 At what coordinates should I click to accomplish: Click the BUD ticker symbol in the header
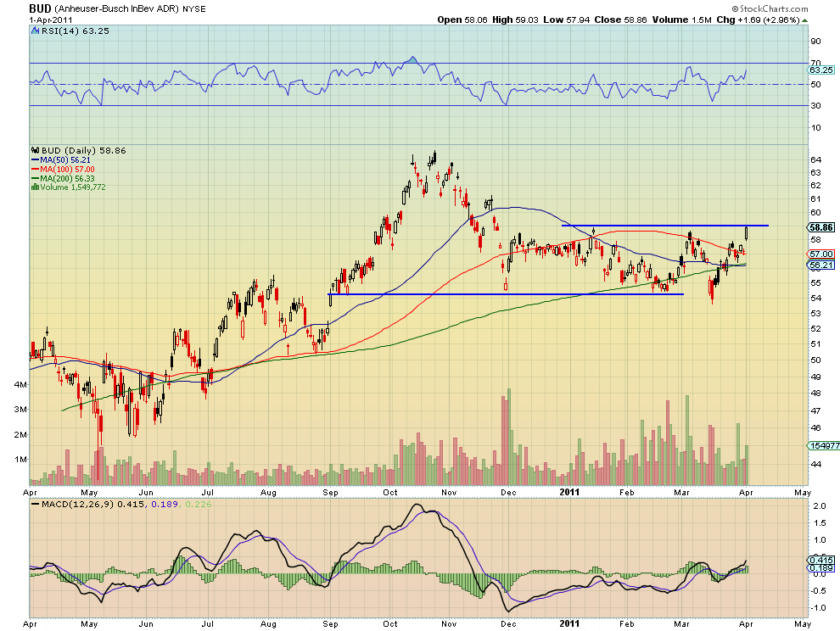(40, 8)
